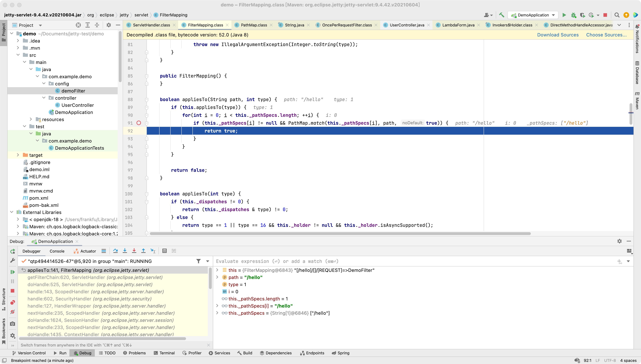The image size is (641, 364).
Task: Click Expand All in the Project panel
Action: click(x=88, y=25)
